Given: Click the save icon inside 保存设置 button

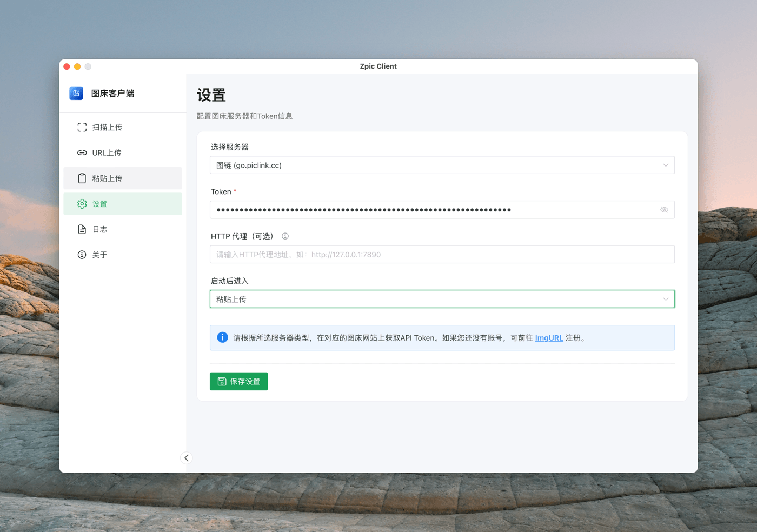Looking at the screenshot, I should coord(222,381).
